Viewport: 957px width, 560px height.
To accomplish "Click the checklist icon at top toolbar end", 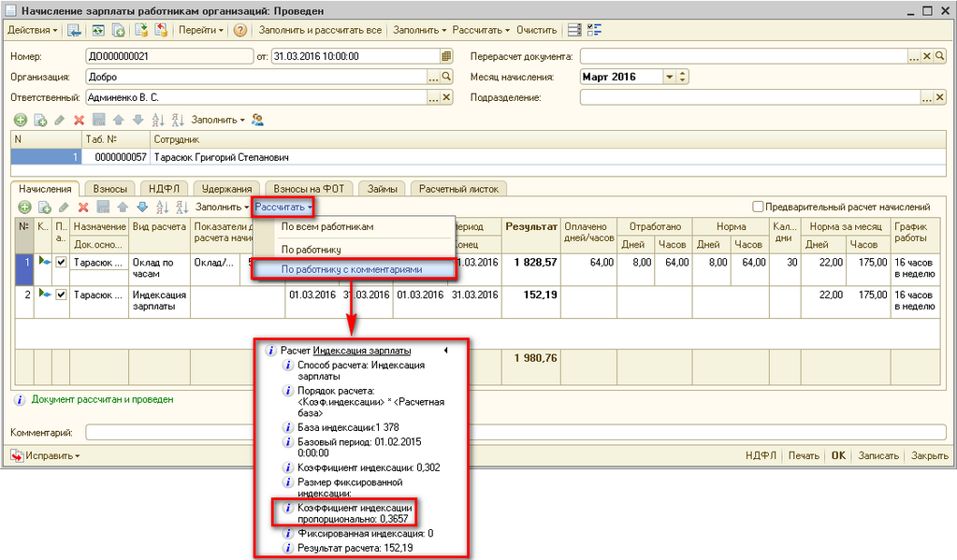I will pos(594,30).
